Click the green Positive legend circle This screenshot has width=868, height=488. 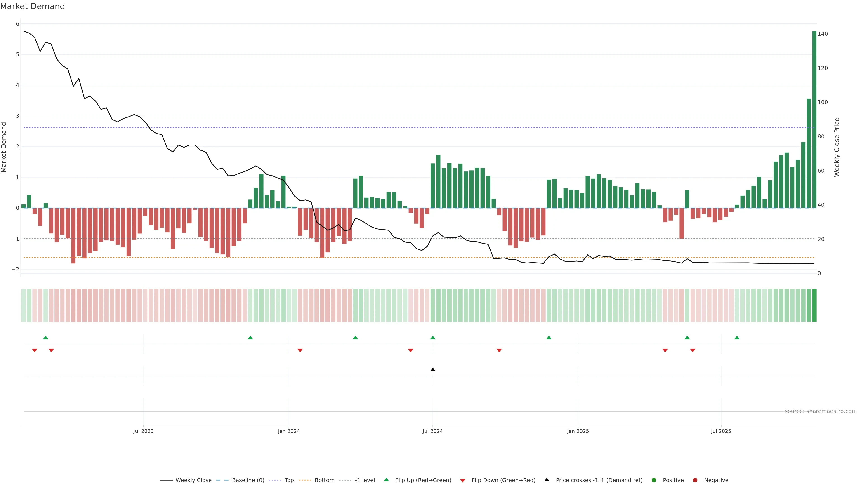pyautogui.click(x=654, y=480)
